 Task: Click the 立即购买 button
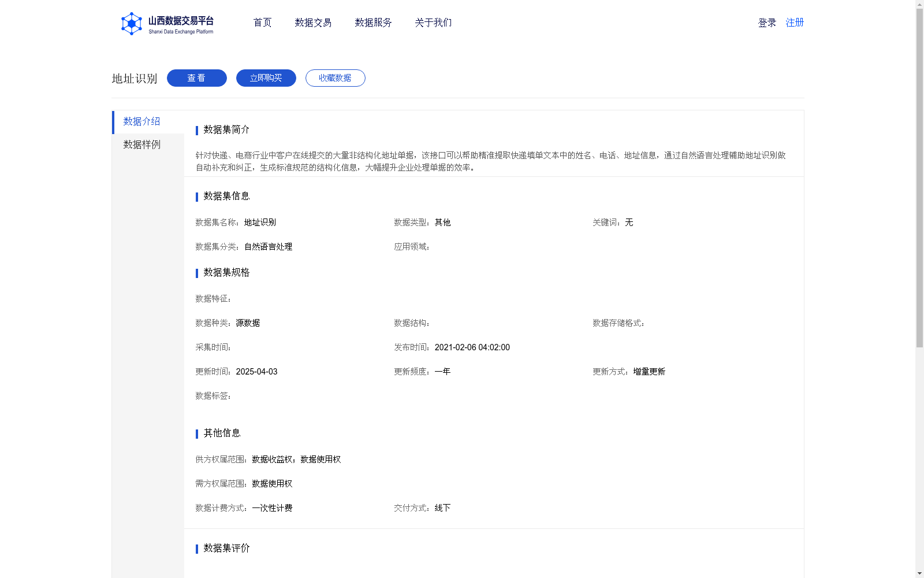coord(266,78)
